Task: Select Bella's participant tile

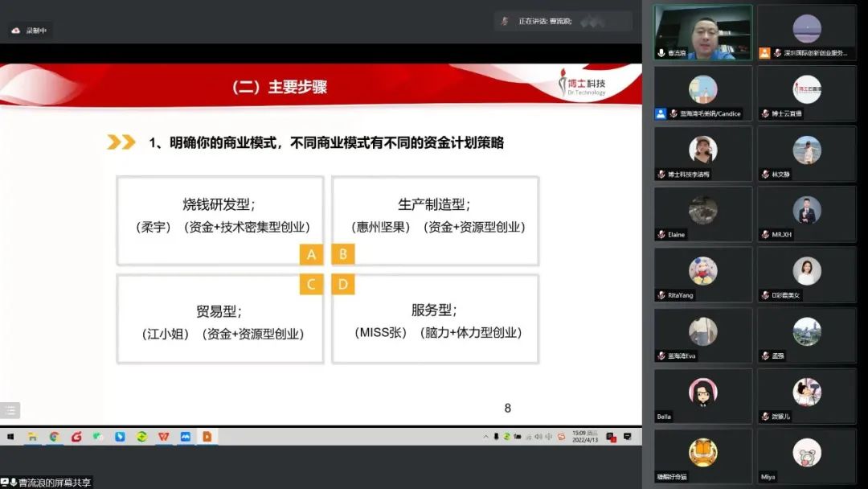Action: (702, 396)
